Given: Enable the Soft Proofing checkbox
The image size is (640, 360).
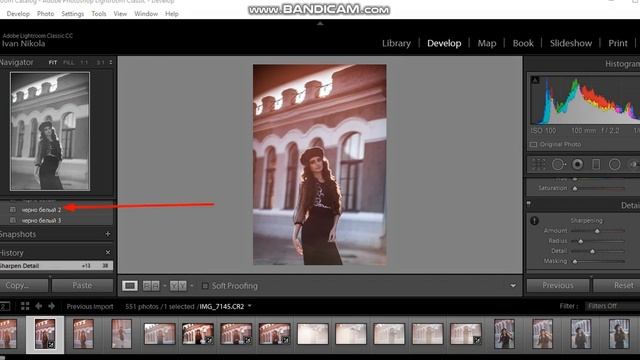Looking at the screenshot, I should pos(205,286).
